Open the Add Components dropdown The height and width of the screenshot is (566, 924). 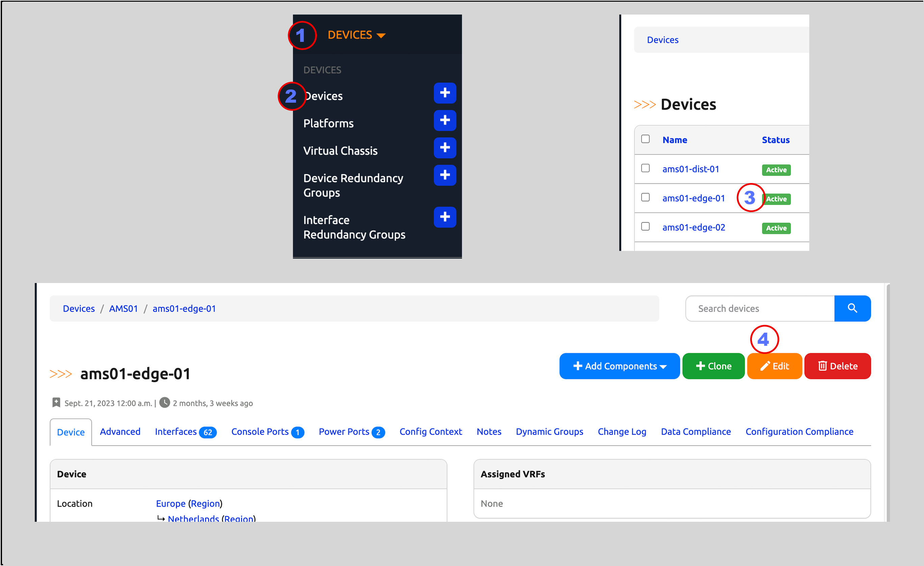pos(619,366)
